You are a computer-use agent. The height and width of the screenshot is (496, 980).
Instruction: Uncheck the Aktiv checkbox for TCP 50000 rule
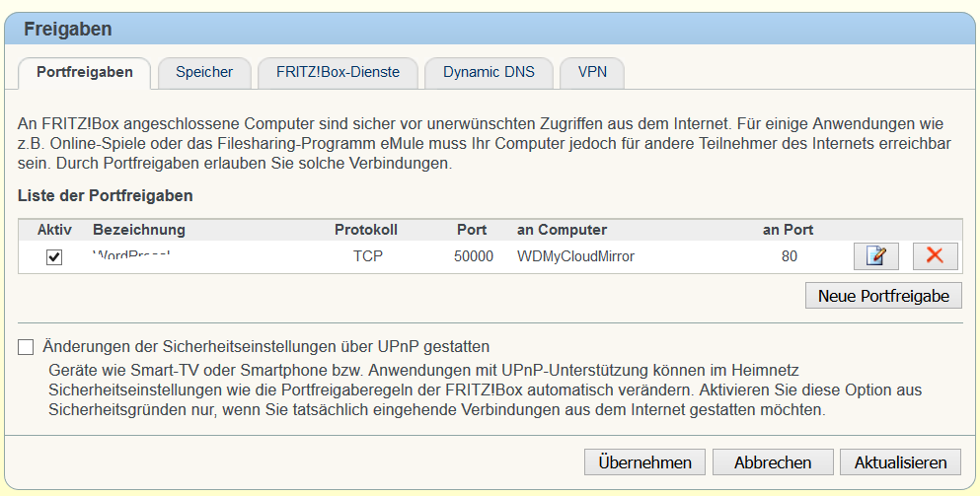(55, 257)
